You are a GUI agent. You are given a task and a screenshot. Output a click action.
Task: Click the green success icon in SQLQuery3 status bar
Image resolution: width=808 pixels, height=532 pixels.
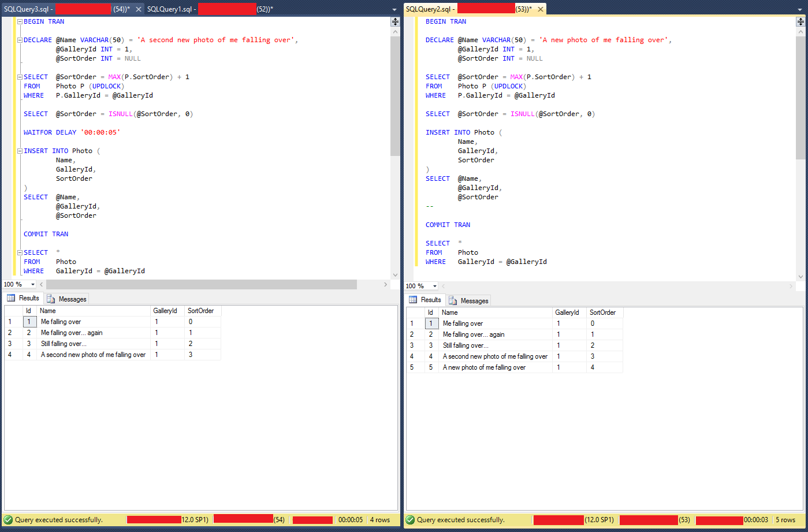point(8,520)
